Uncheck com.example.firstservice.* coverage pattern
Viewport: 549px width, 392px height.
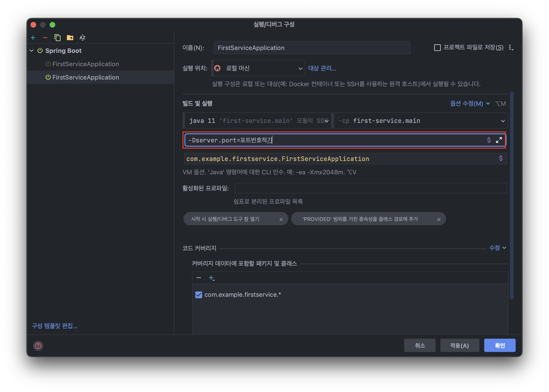tap(198, 295)
